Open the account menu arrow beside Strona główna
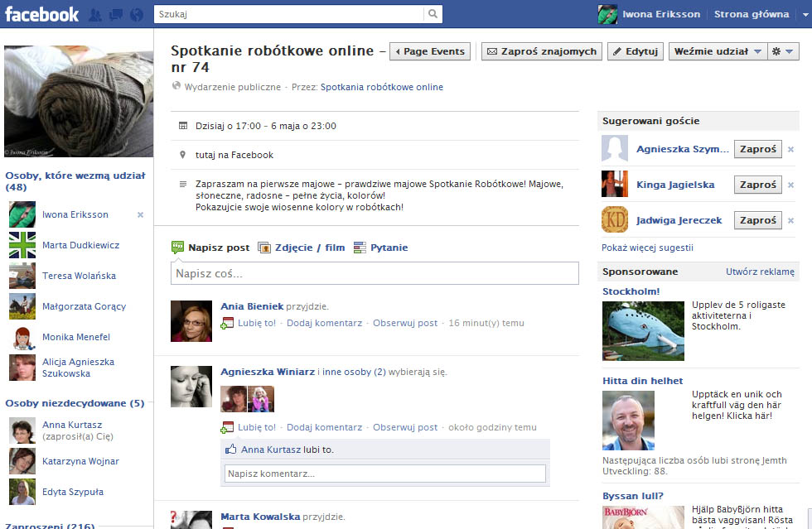This screenshot has width=812, height=529. coord(805,15)
